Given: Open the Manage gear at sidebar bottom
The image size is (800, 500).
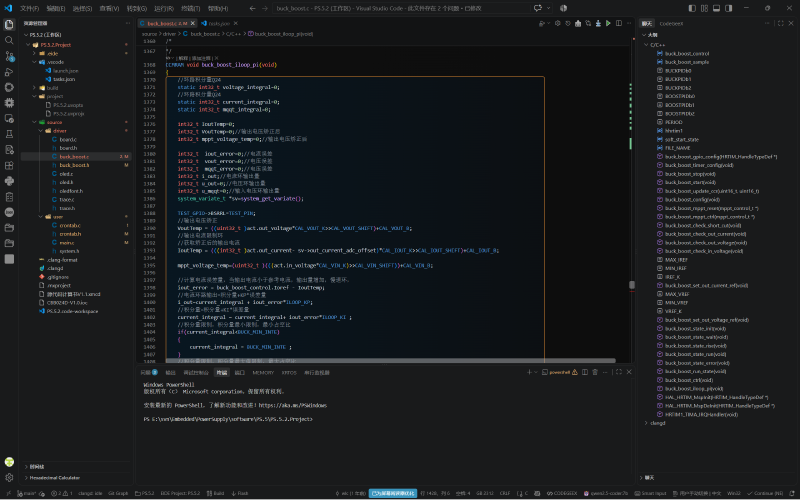Looking at the screenshot, I should point(9,478).
